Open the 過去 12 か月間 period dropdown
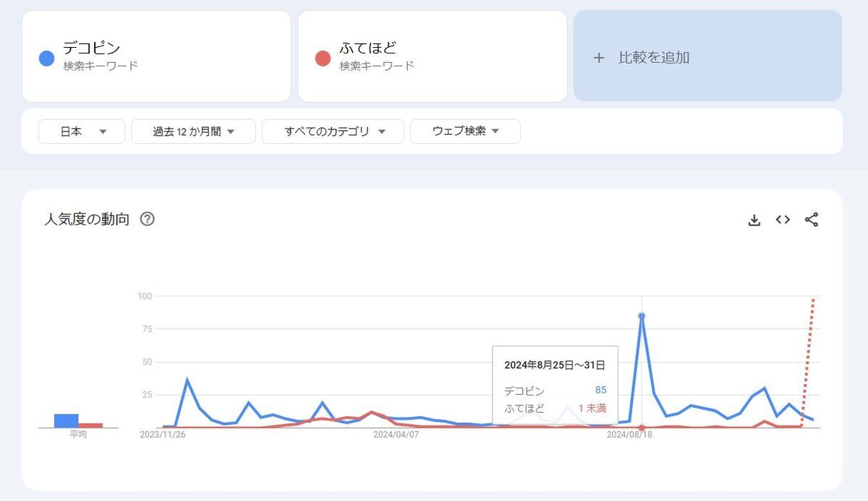 click(x=194, y=132)
